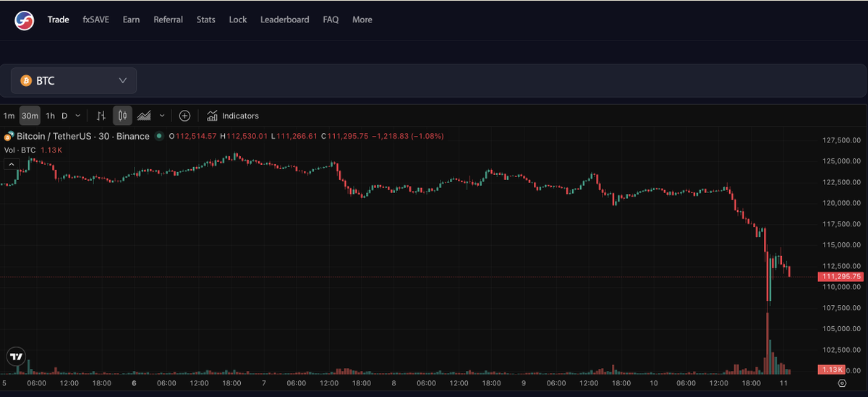868x397 pixels.
Task: Select the 30m timeframe
Action: [30, 116]
